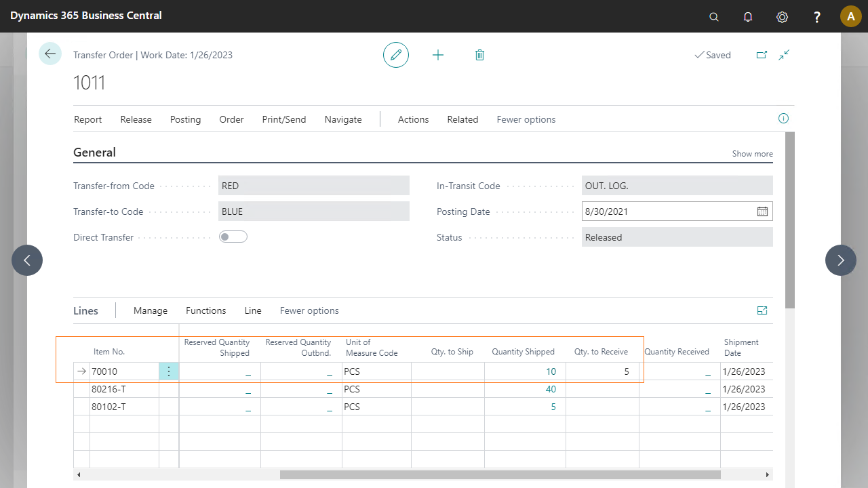Open the search magnifier icon

(x=713, y=16)
